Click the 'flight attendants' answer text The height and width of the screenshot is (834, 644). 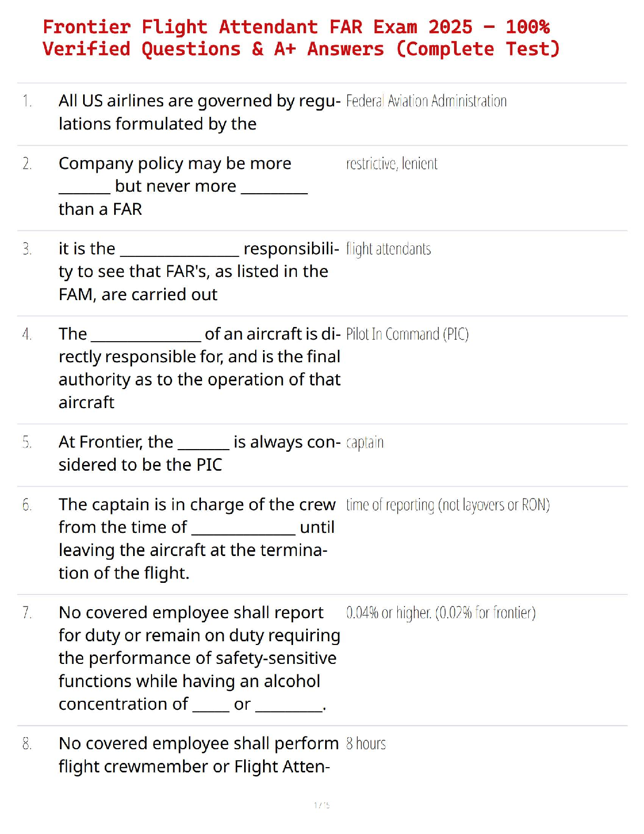coord(388,249)
